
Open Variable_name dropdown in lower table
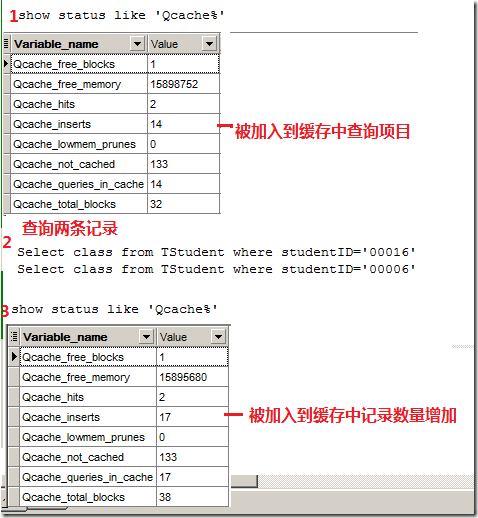tap(146, 337)
